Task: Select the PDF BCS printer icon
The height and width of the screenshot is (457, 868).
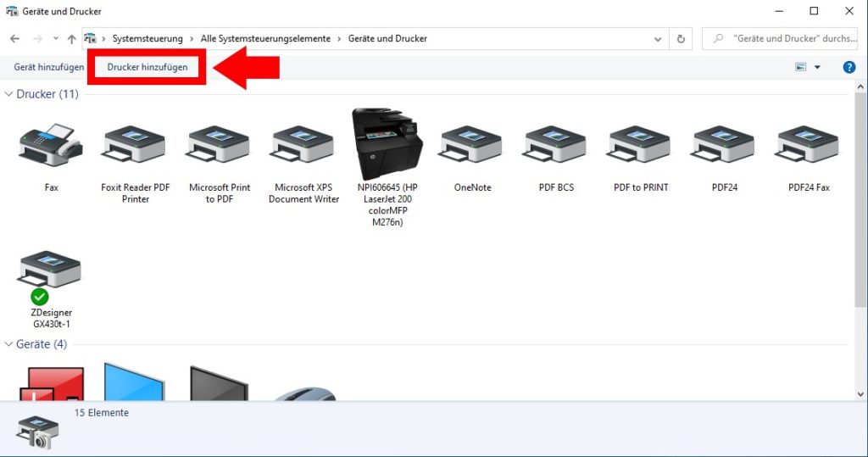Action: [x=555, y=145]
